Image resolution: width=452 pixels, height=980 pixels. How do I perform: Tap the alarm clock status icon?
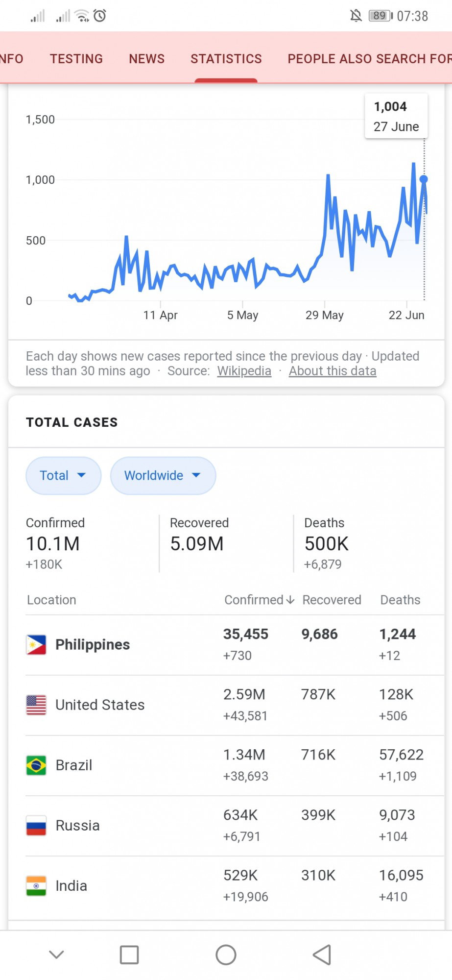tap(100, 16)
